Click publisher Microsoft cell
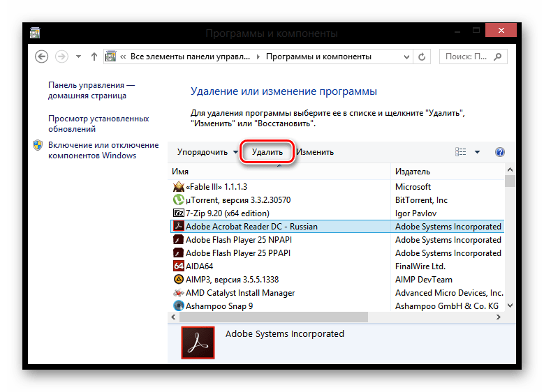The height and width of the screenshot is (392, 544). 413,187
